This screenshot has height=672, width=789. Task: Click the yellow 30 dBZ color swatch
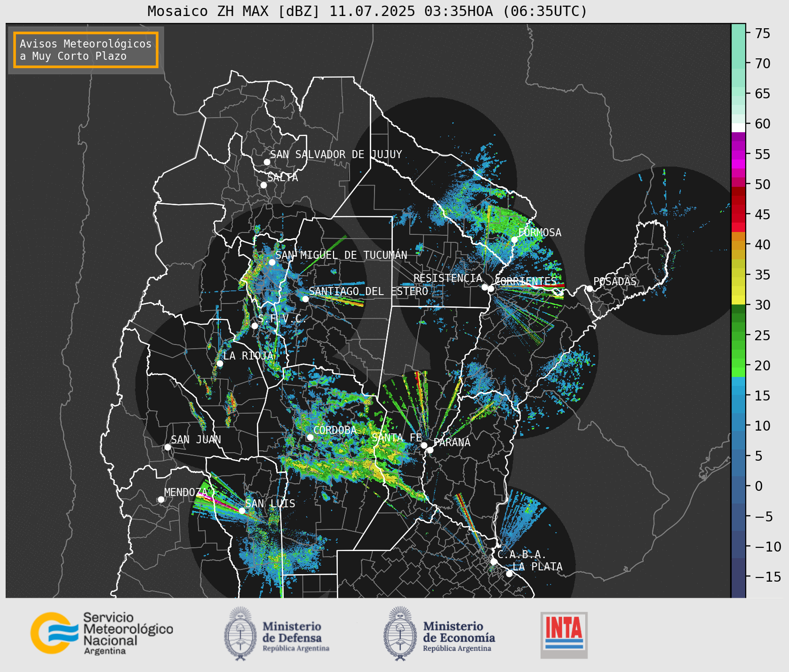(x=738, y=300)
